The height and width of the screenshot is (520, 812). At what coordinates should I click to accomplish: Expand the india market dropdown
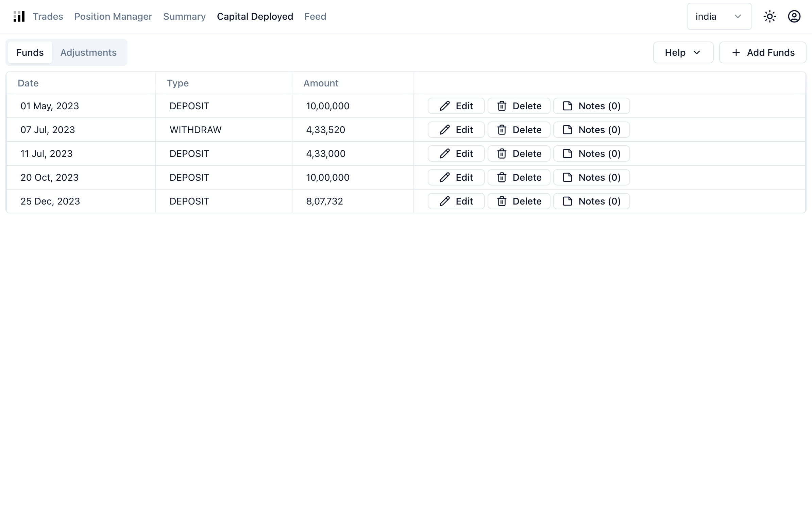pyautogui.click(x=719, y=16)
